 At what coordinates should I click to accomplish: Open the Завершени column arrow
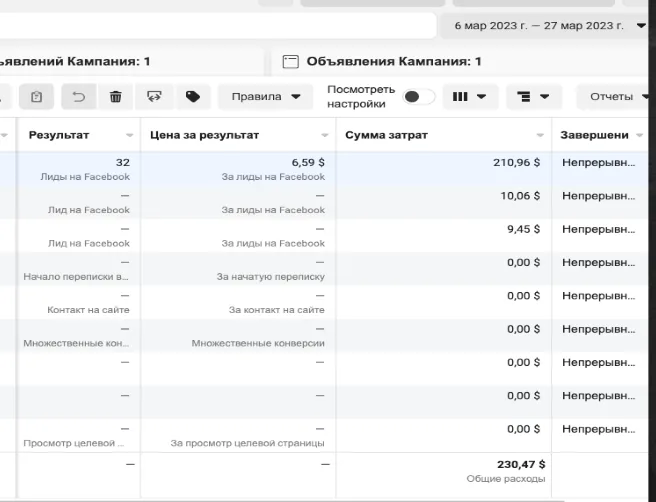click(639, 135)
